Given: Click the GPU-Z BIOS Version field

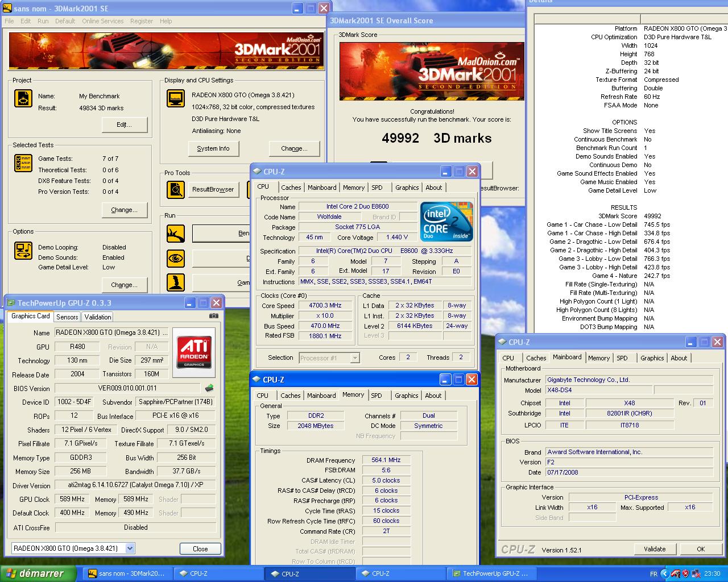Looking at the screenshot, I should coord(127,388).
